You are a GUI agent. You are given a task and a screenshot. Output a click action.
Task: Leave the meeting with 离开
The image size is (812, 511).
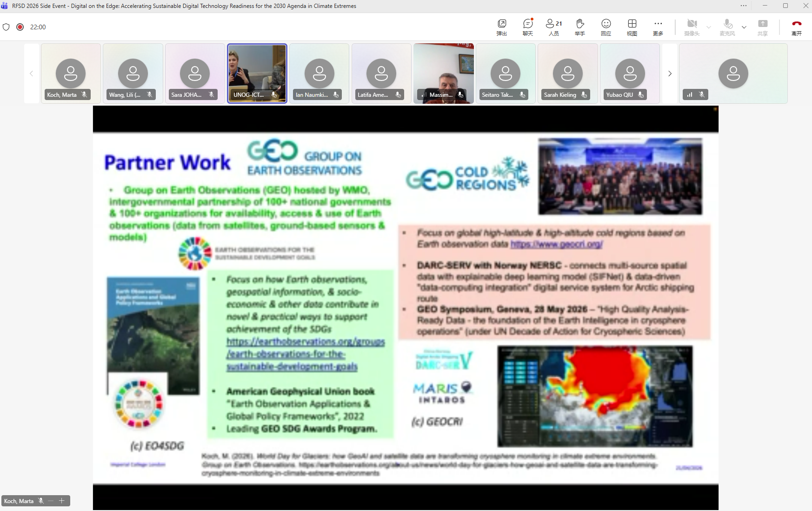797,27
